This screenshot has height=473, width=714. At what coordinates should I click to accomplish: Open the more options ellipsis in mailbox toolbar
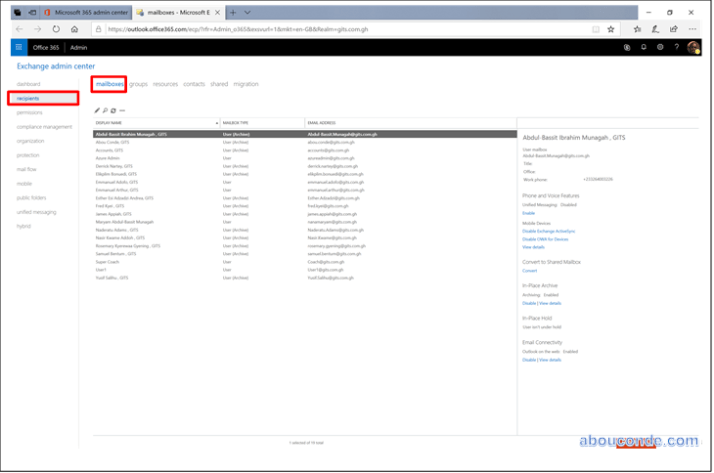[122, 110]
